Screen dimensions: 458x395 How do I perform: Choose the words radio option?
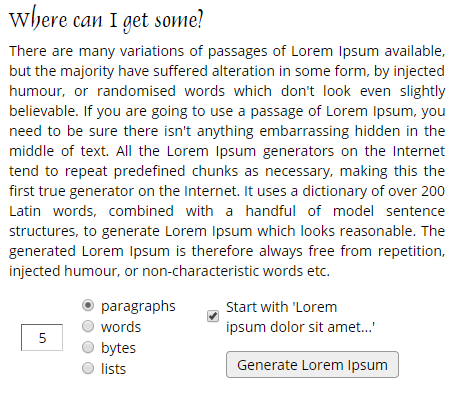[88, 326]
